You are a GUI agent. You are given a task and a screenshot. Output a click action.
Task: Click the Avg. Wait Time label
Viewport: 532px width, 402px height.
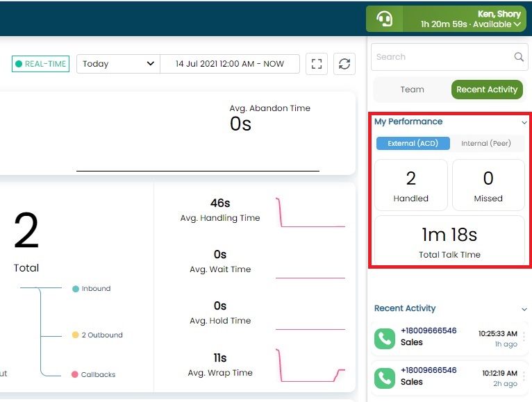[x=220, y=269]
